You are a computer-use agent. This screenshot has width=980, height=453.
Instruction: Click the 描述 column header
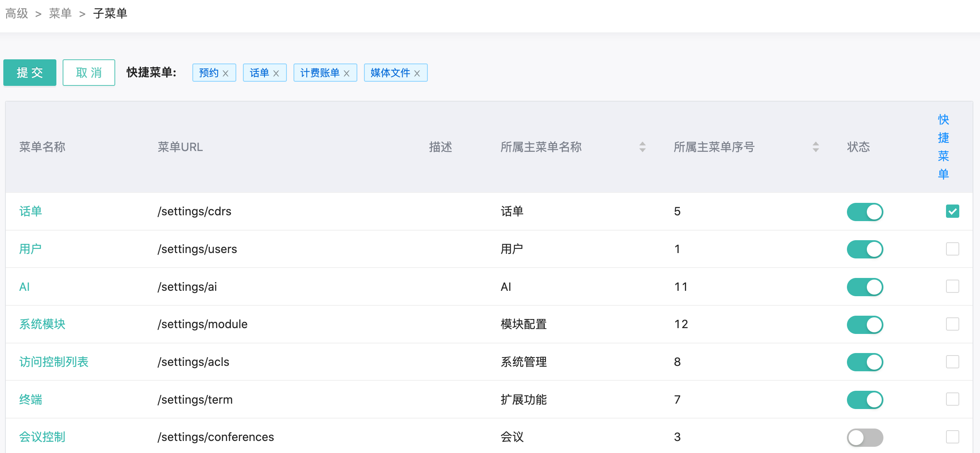pos(440,147)
